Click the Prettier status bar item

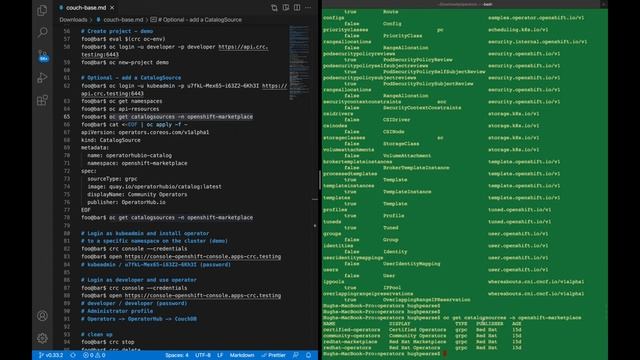click(273, 355)
